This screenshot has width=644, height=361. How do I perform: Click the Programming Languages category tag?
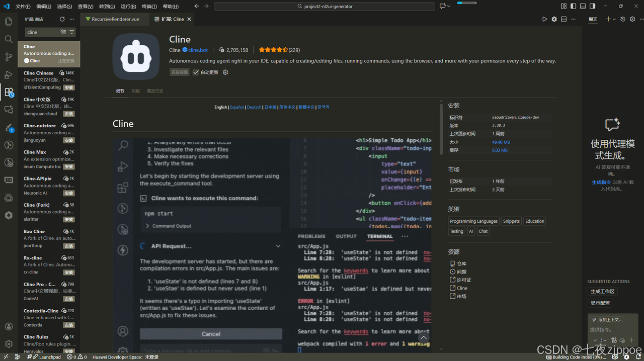[x=473, y=221]
